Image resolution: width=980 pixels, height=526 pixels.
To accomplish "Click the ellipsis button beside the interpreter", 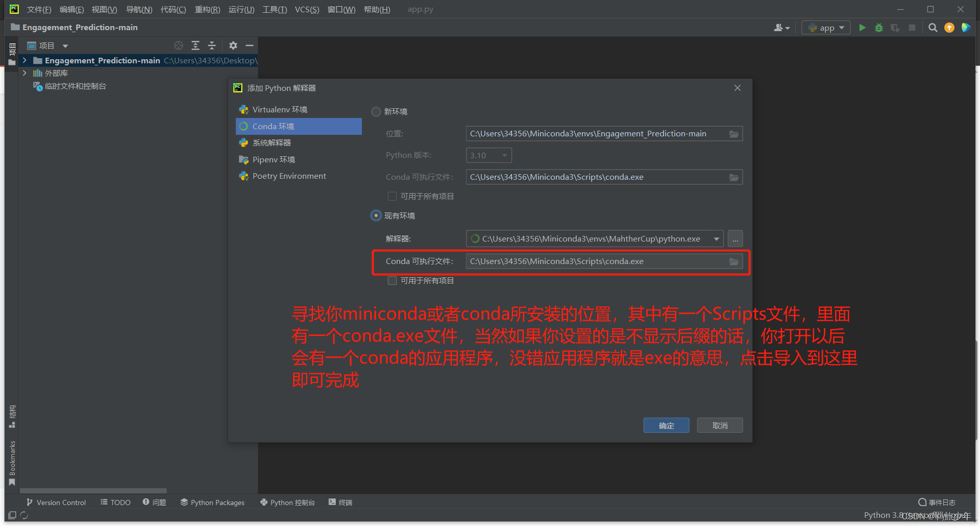I will tap(736, 239).
